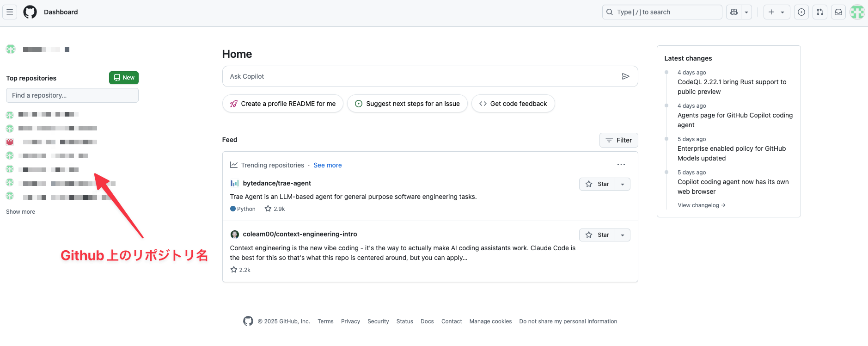Open the Docs footer link
Viewport: 868px width, 346px height.
point(427,321)
